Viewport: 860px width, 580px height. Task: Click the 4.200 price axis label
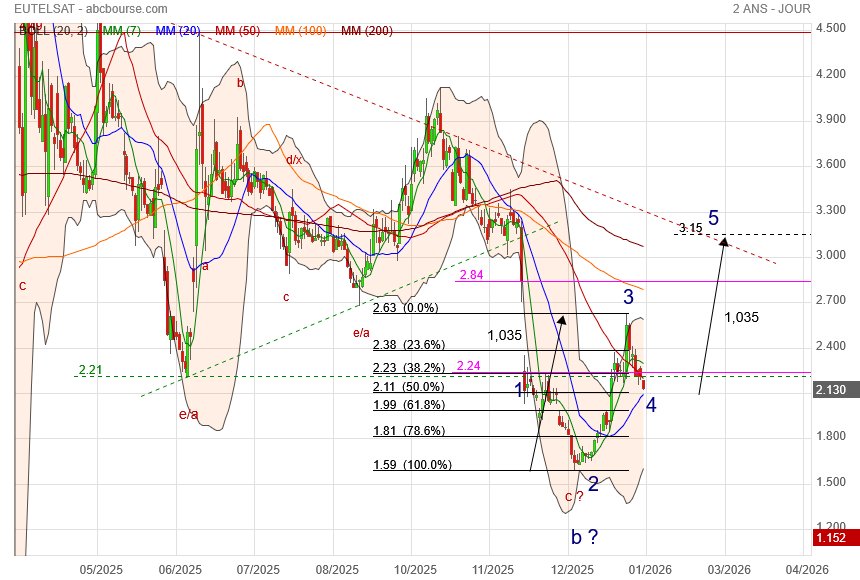pyautogui.click(x=831, y=74)
